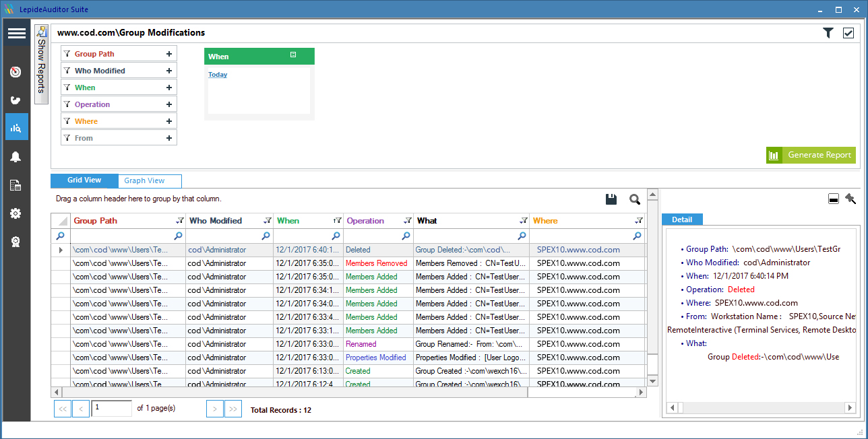Open the dashboard gauge icon in the sidebar
868x439 pixels.
pos(15,72)
